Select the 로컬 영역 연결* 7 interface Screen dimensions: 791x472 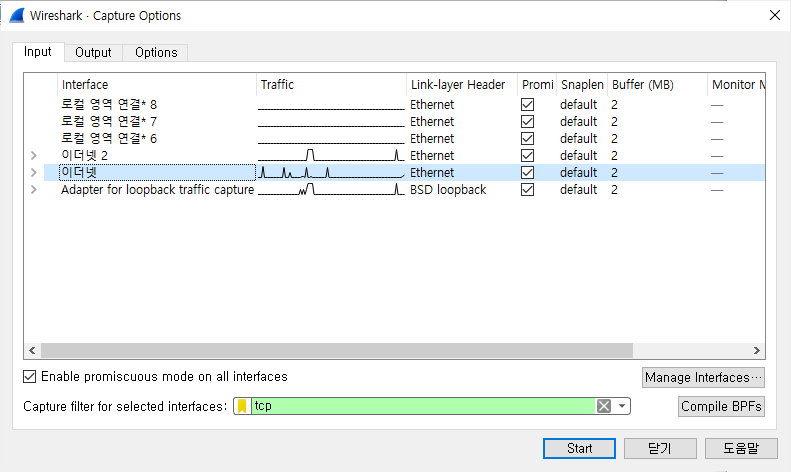point(109,122)
